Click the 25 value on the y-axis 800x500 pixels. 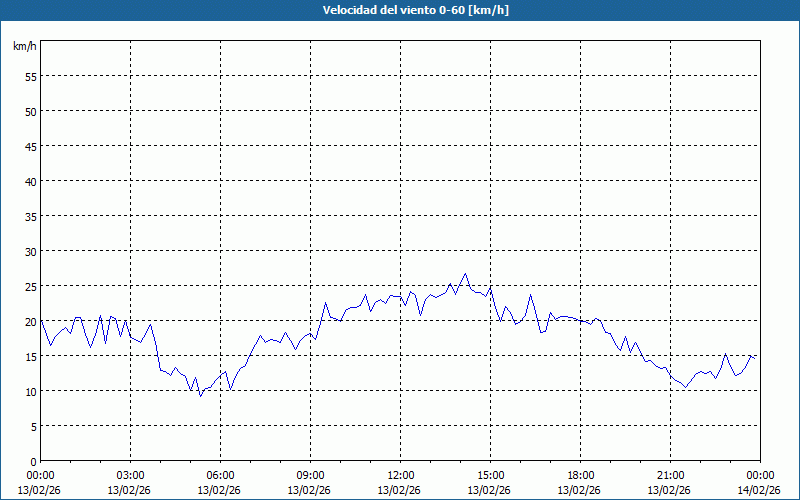(x=30, y=286)
